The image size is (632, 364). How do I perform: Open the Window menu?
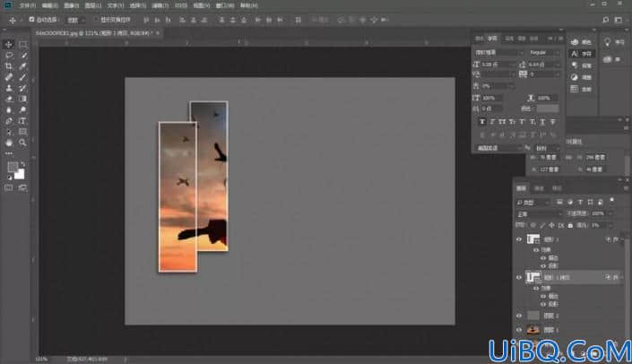coord(224,5)
